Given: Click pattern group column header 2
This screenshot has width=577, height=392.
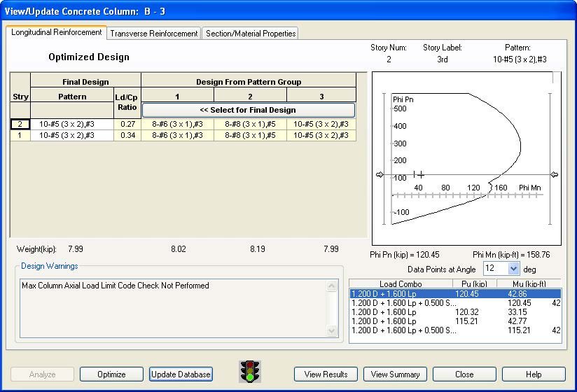Looking at the screenshot, I should (x=250, y=97).
